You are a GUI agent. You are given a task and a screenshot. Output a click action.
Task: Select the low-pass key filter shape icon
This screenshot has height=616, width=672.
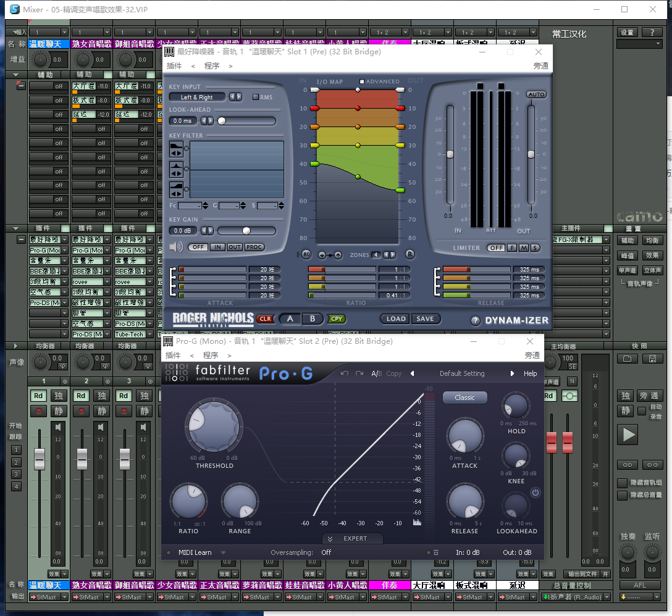coord(176,149)
